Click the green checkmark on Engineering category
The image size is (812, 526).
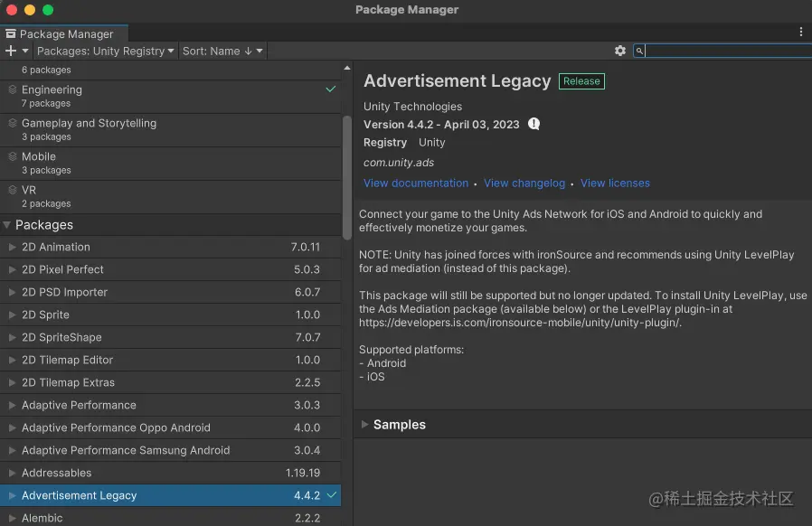click(x=330, y=89)
